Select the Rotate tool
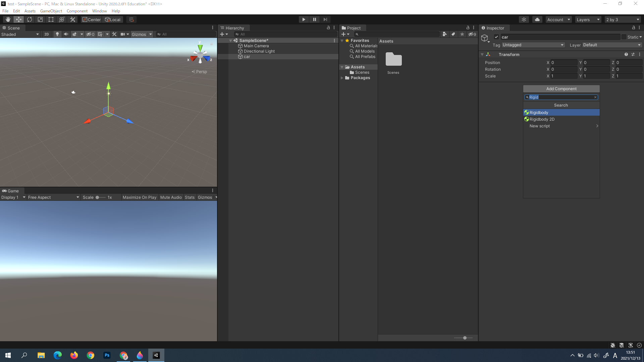 coord(30,19)
